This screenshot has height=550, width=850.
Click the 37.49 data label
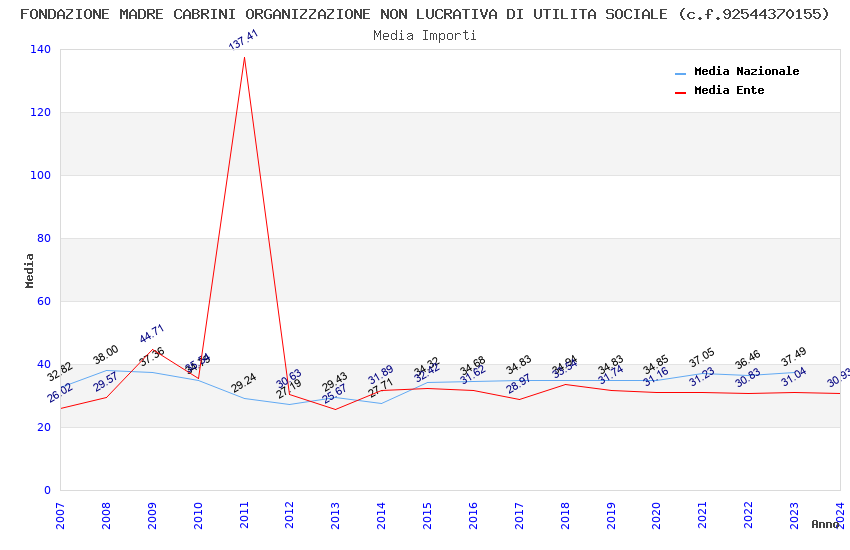[794, 357]
